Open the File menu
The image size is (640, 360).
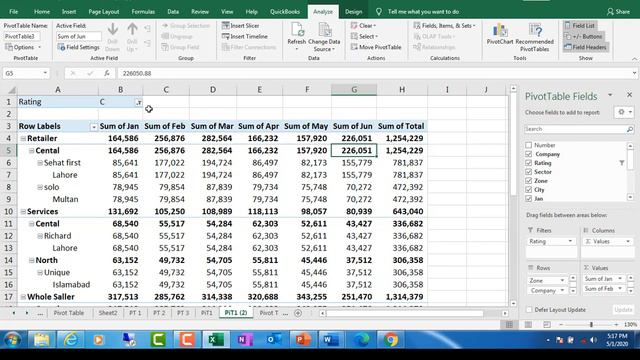(13, 12)
